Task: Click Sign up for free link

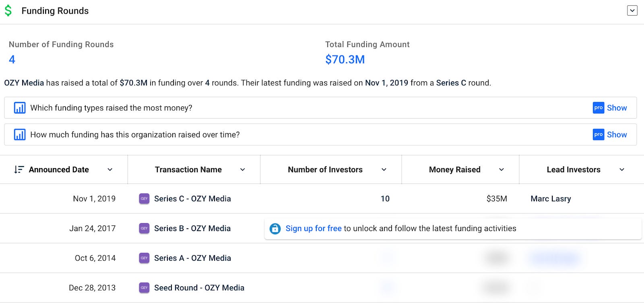Action: pyautogui.click(x=314, y=228)
